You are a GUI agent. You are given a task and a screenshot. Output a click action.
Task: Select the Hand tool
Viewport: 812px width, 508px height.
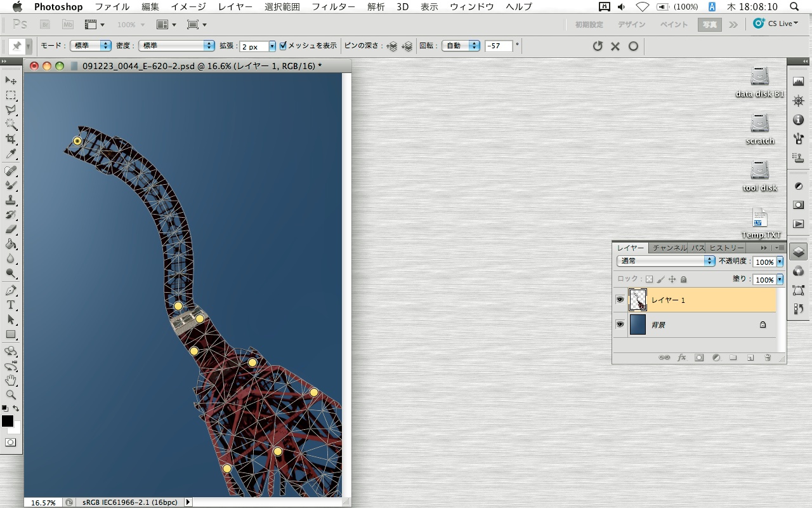click(11, 380)
